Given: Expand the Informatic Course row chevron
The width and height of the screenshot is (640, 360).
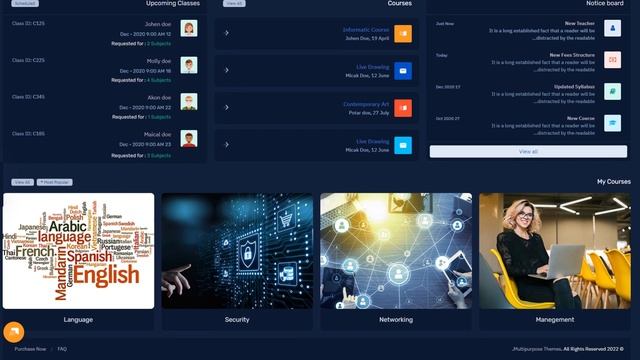Looking at the screenshot, I should point(227,33).
